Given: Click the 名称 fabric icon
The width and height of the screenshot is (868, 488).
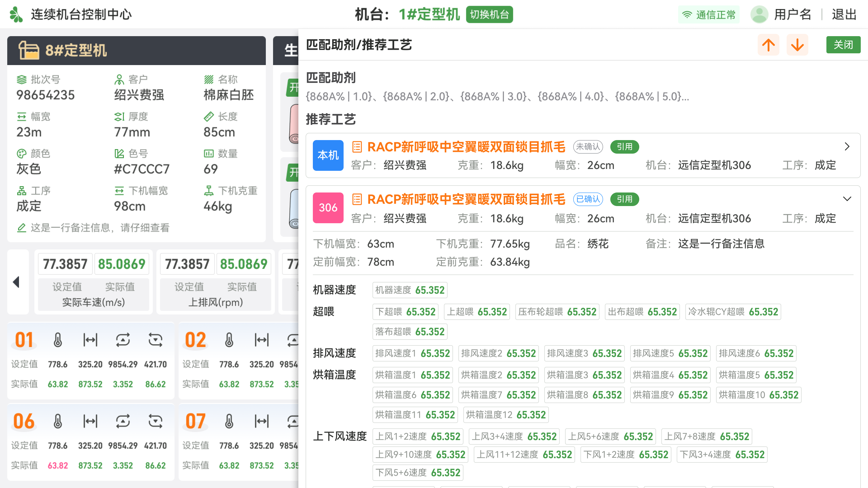Looking at the screenshot, I should (209, 80).
